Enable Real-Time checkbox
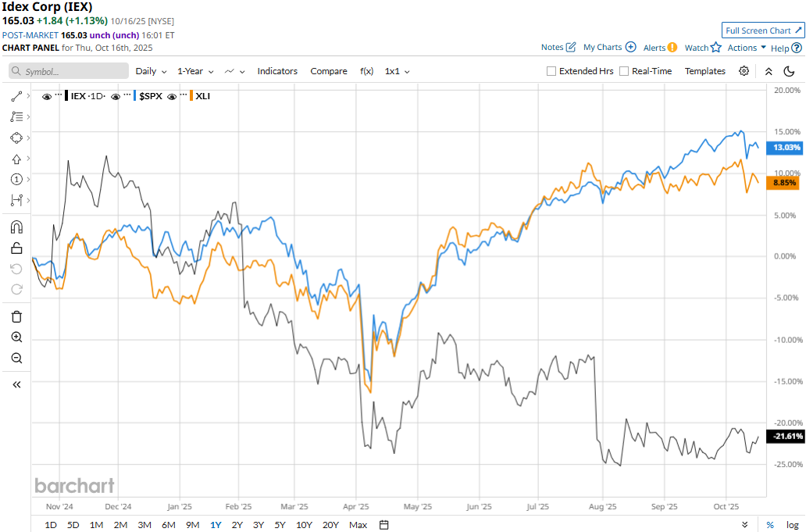This screenshot has width=806, height=532. coord(624,71)
